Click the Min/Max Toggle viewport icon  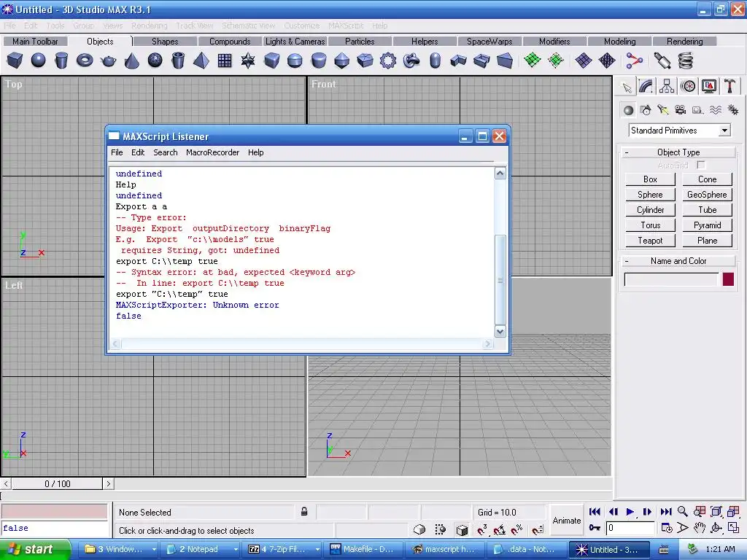pos(733,528)
